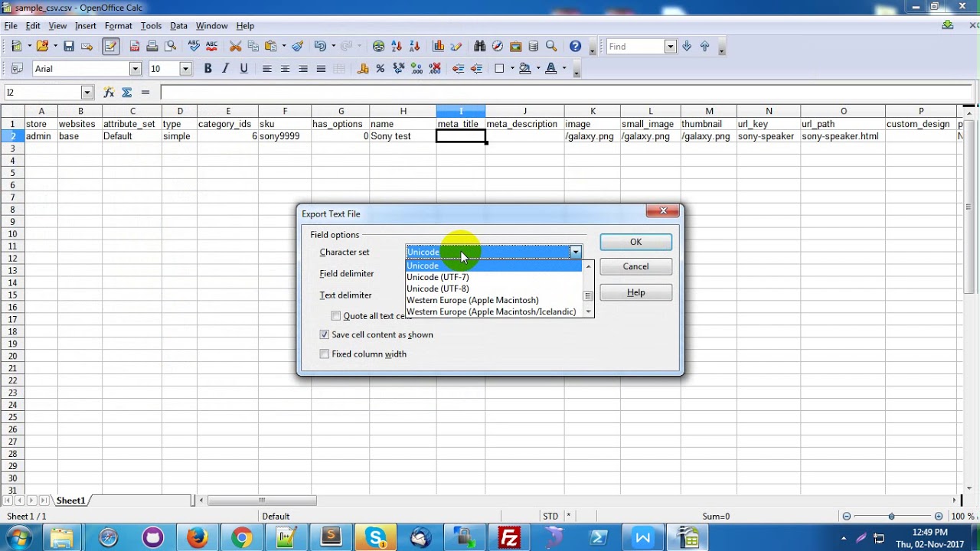Click Help button in Export dialog

coord(635,292)
